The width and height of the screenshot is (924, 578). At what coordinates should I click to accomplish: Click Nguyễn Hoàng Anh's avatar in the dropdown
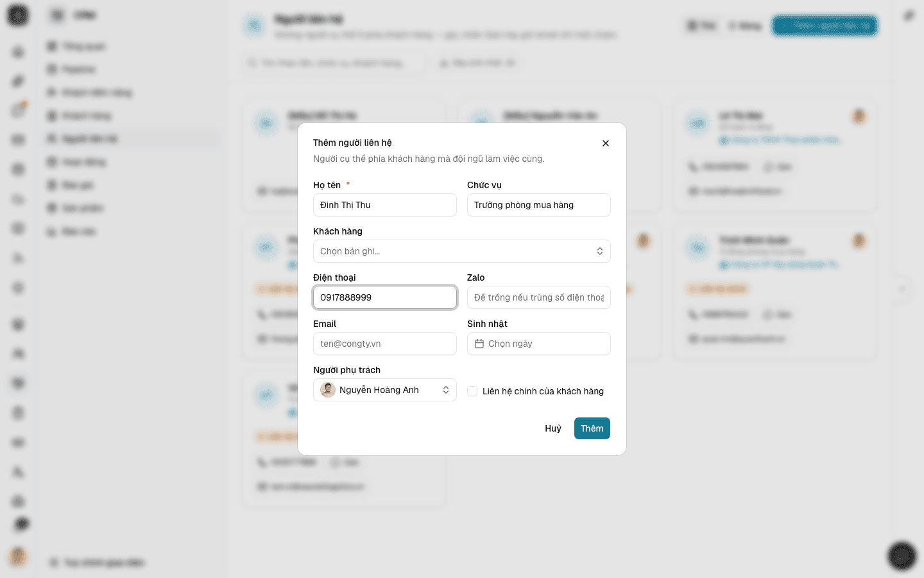(328, 390)
